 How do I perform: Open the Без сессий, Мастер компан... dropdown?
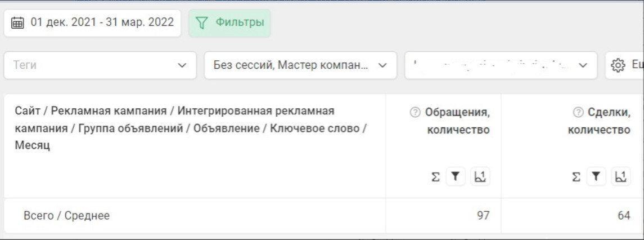(x=300, y=66)
